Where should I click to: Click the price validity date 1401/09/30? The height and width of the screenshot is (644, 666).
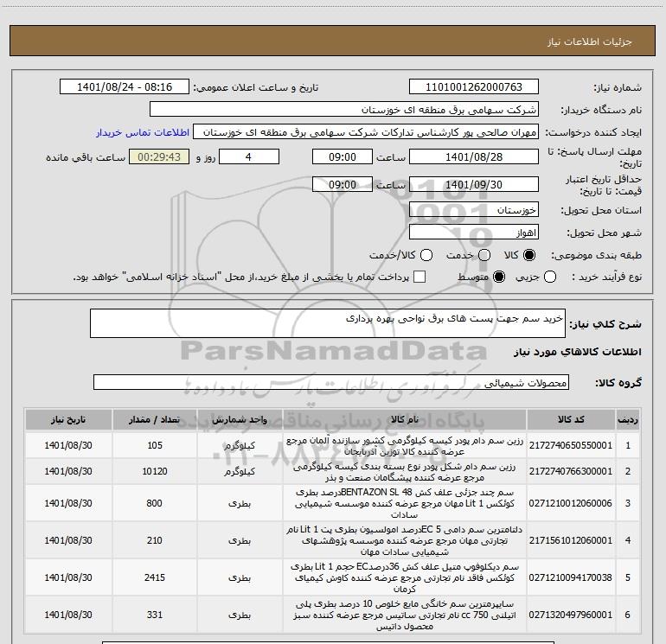tap(474, 184)
